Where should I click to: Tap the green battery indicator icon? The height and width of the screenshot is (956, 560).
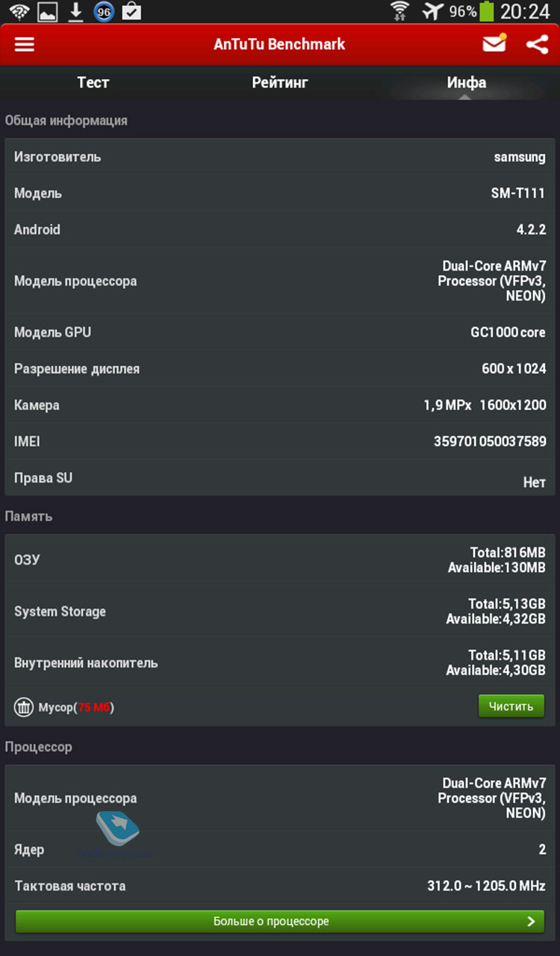point(487,11)
